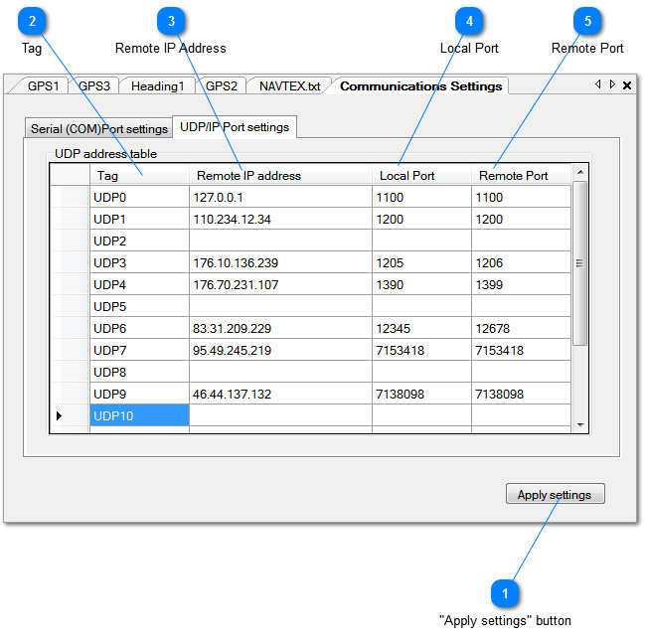Click the vertical scrollbar thumb in UDP table
645x644 pixels.
(580, 263)
